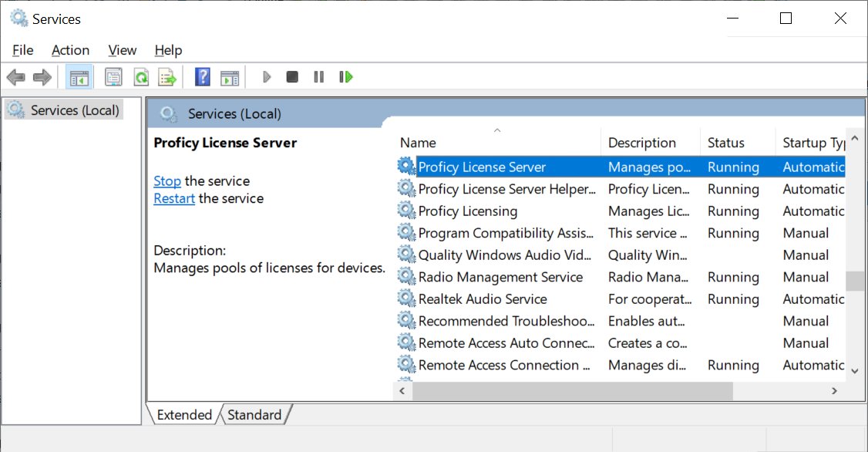Toggle the Show/Hide Action Pane toolbar icon

coord(230,78)
